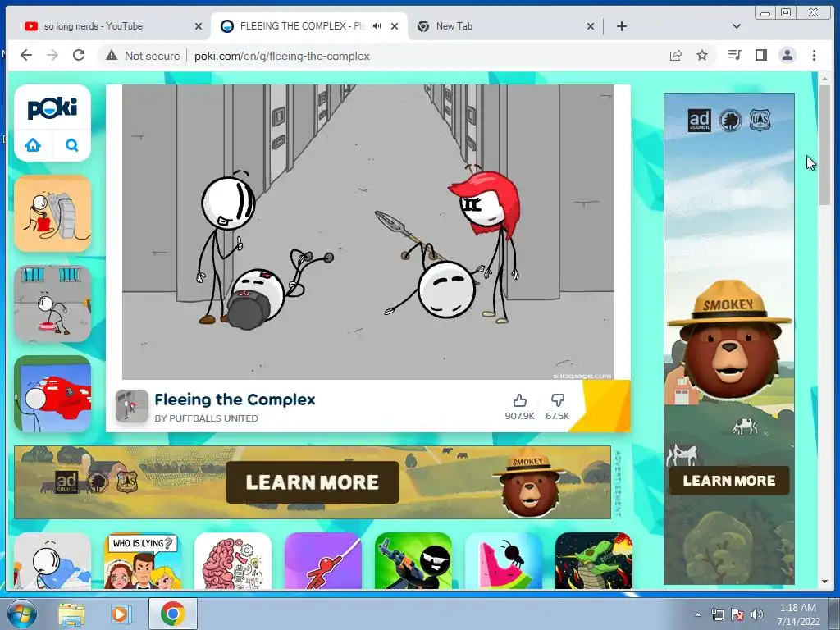Image resolution: width=840 pixels, height=630 pixels.
Task: Close the New Tab tab
Action: [591, 26]
